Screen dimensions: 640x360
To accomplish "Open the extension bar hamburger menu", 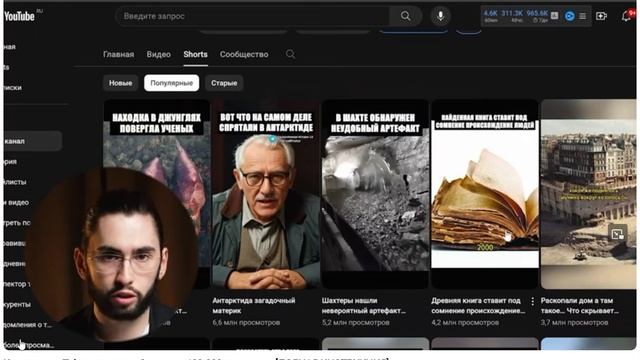I will (583, 16).
